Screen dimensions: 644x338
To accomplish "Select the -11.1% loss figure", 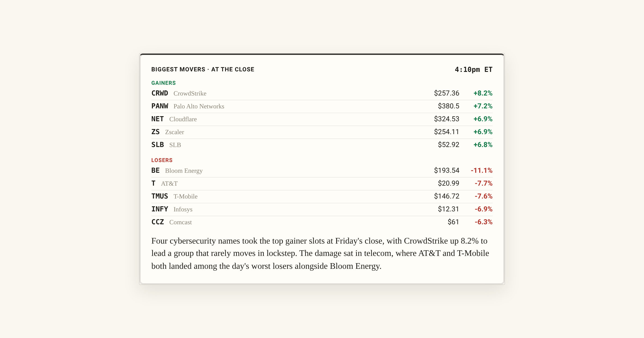I will (x=482, y=170).
